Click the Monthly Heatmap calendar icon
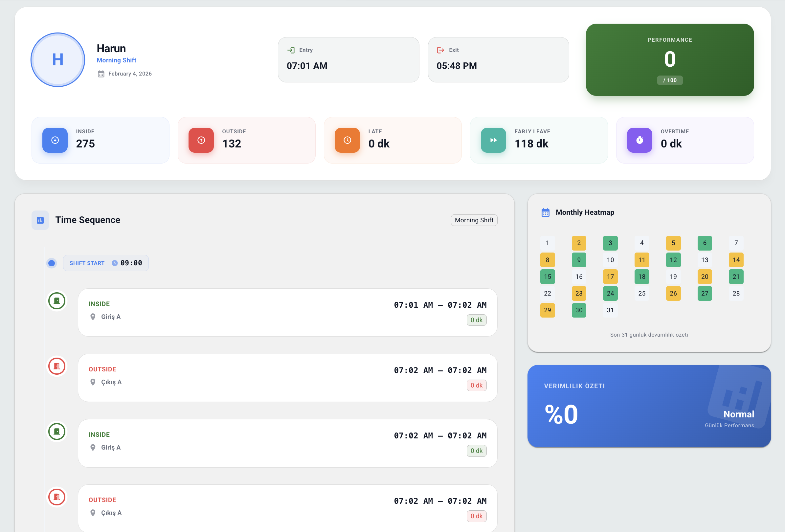The width and height of the screenshot is (785, 532). 545,212
